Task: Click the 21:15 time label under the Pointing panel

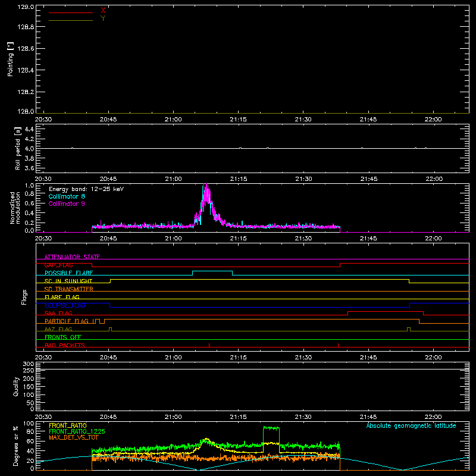Action: tap(239, 120)
